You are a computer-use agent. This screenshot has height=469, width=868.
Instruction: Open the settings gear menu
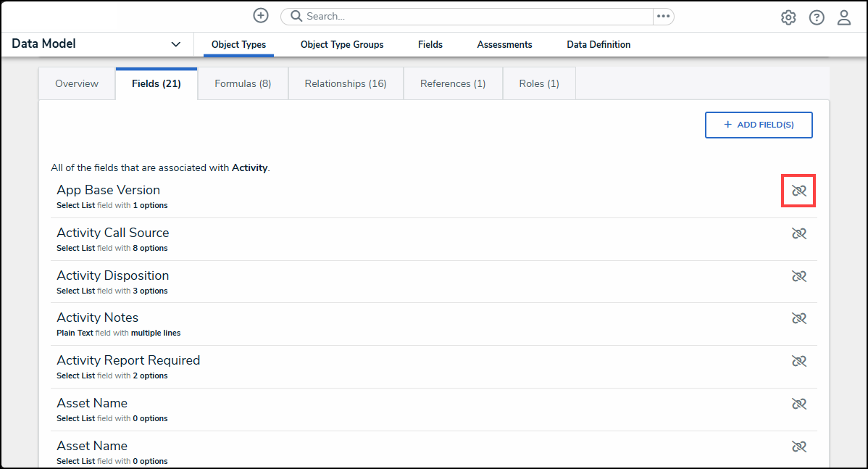[x=788, y=17]
